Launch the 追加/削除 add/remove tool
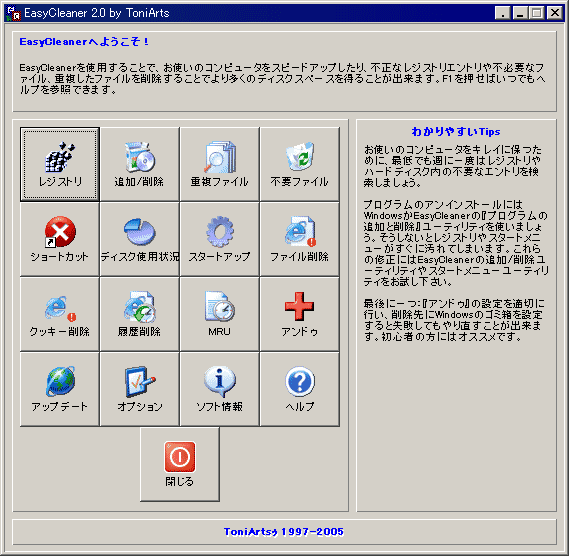 [x=140, y=164]
